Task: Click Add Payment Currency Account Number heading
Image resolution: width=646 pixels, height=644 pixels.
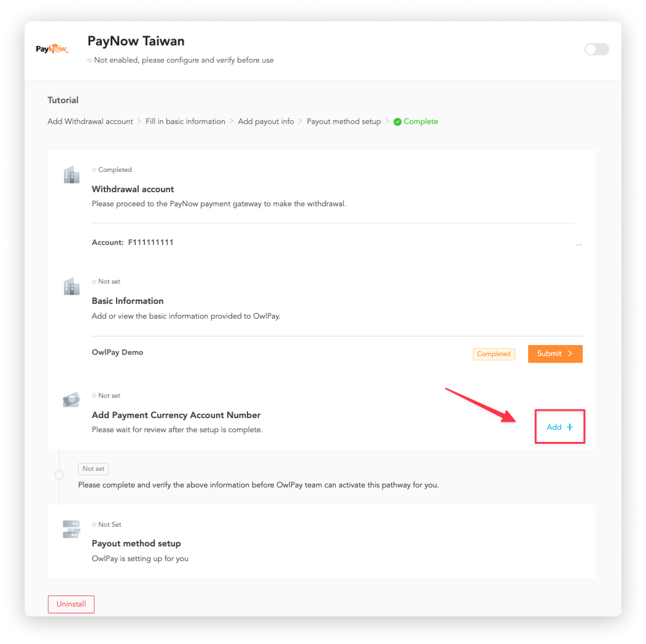Action: tap(176, 415)
